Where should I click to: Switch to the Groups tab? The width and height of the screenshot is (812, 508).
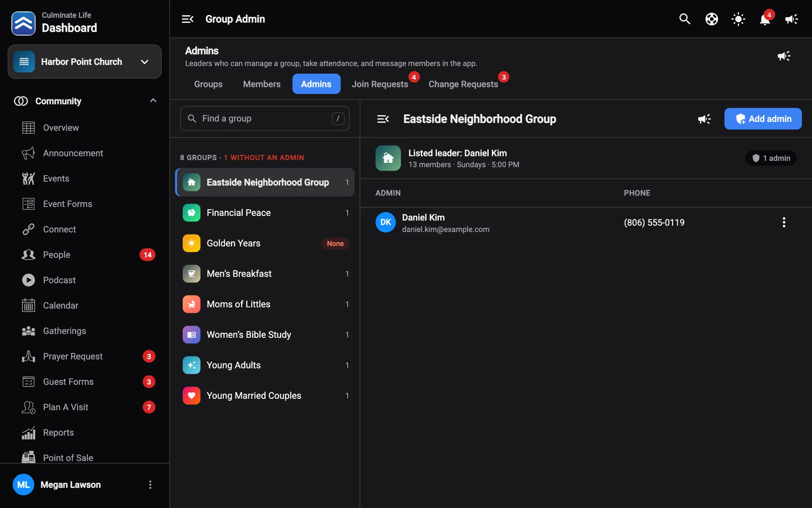(x=208, y=84)
